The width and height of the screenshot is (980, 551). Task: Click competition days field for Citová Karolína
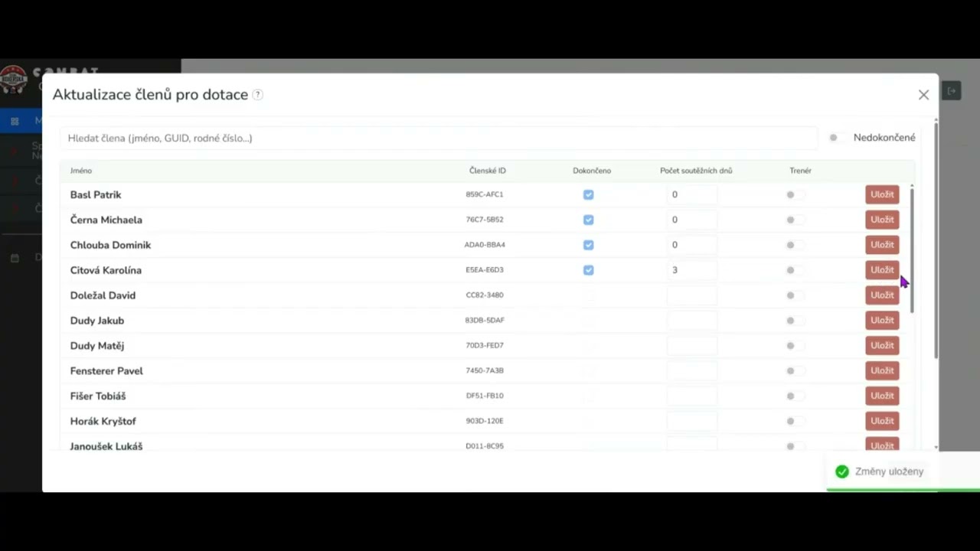[691, 270]
